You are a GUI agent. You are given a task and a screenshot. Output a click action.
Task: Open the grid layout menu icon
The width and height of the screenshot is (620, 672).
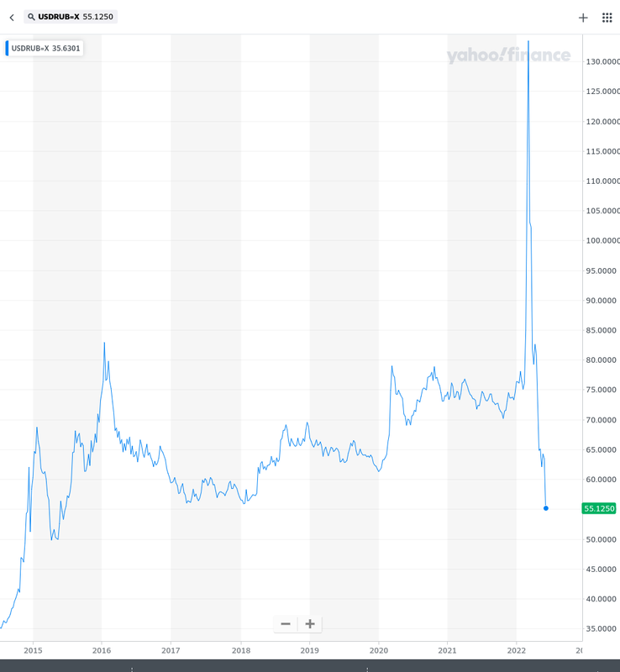point(607,18)
